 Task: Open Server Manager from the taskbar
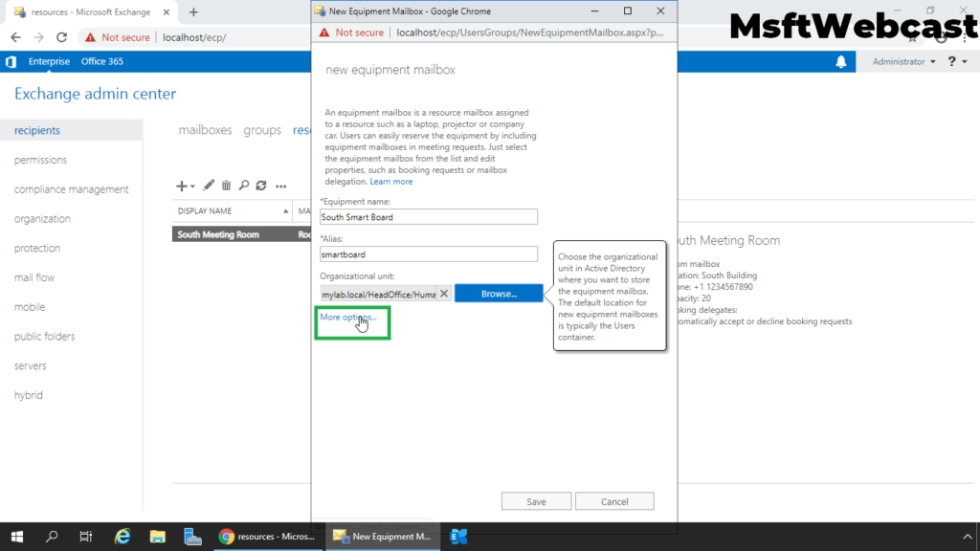coord(192,537)
